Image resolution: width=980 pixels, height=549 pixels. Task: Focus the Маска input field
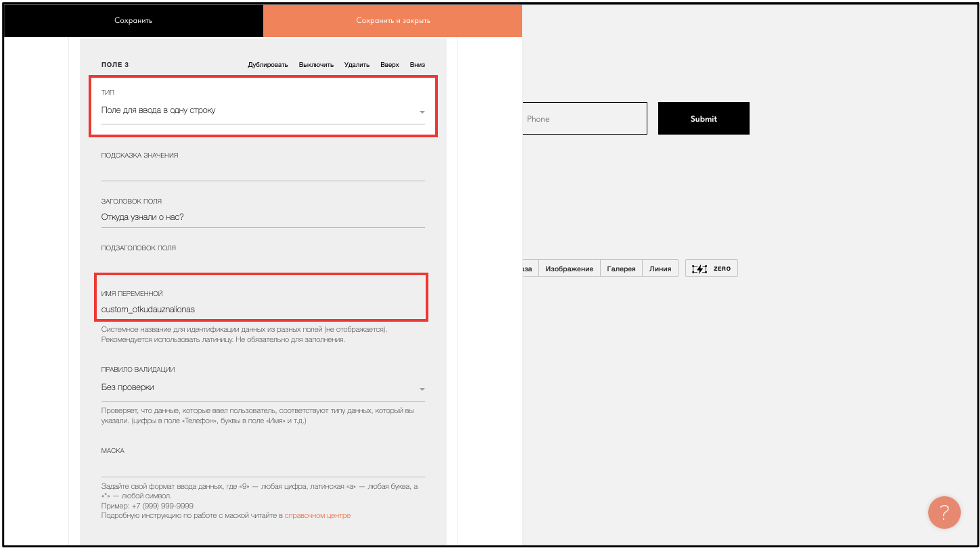(263, 467)
